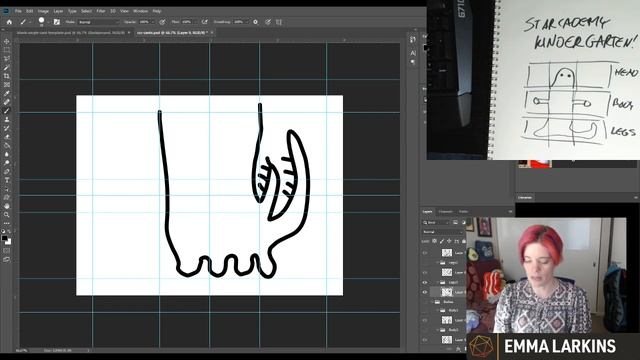Show the hidden Body1 group

(425, 310)
